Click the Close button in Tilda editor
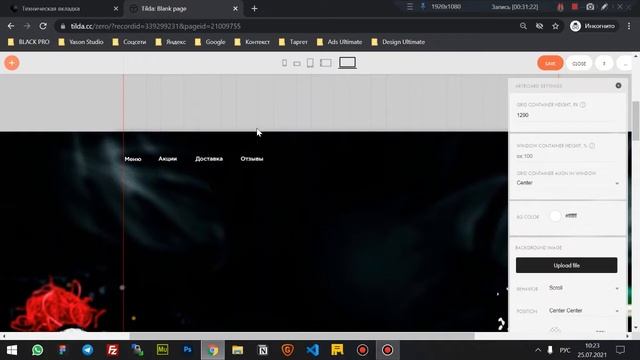 [579, 63]
